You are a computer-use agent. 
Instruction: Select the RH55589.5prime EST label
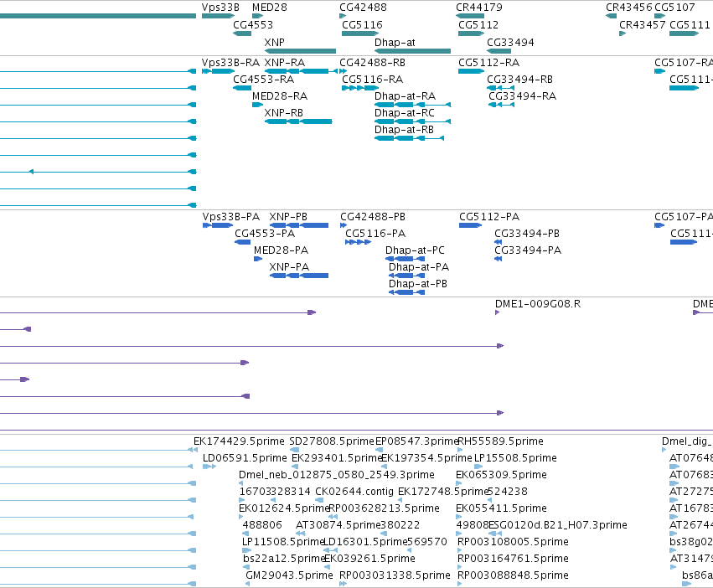[500, 441]
